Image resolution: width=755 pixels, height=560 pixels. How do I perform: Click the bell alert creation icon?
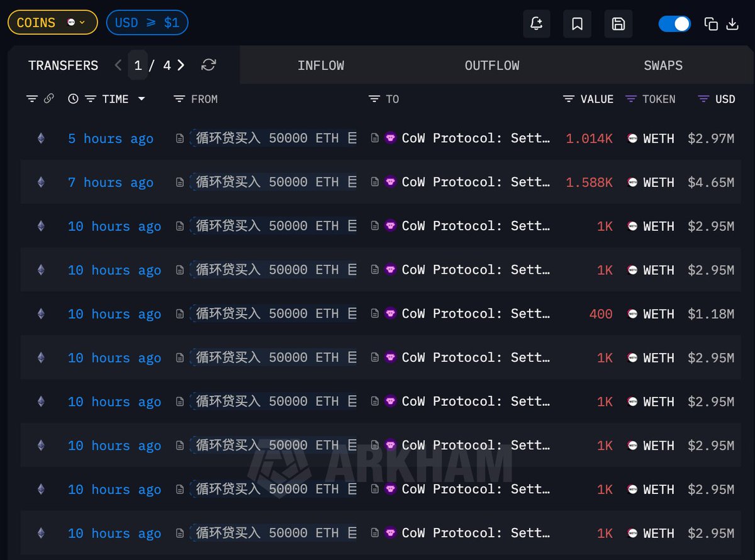tap(537, 24)
